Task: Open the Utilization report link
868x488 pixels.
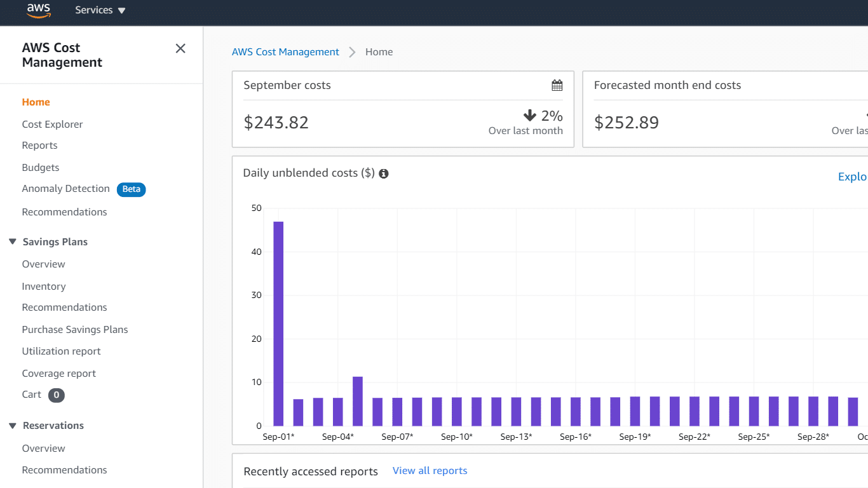Action: click(61, 351)
